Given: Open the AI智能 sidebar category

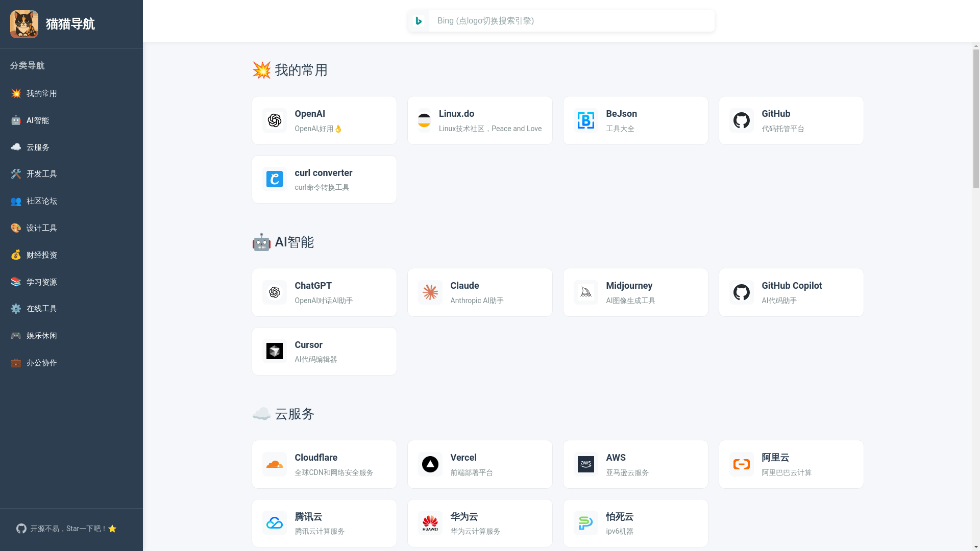Looking at the screenshot, I should tap(71, 120).
